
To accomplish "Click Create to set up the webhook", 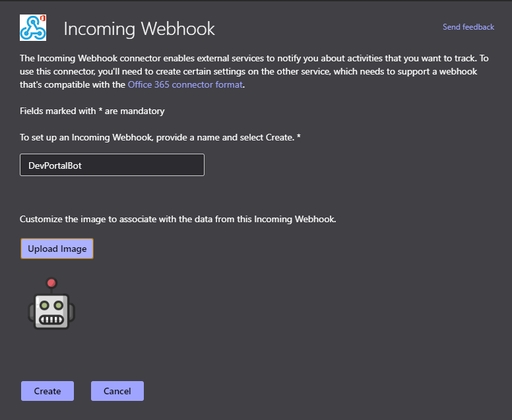I will pos(48,391).
